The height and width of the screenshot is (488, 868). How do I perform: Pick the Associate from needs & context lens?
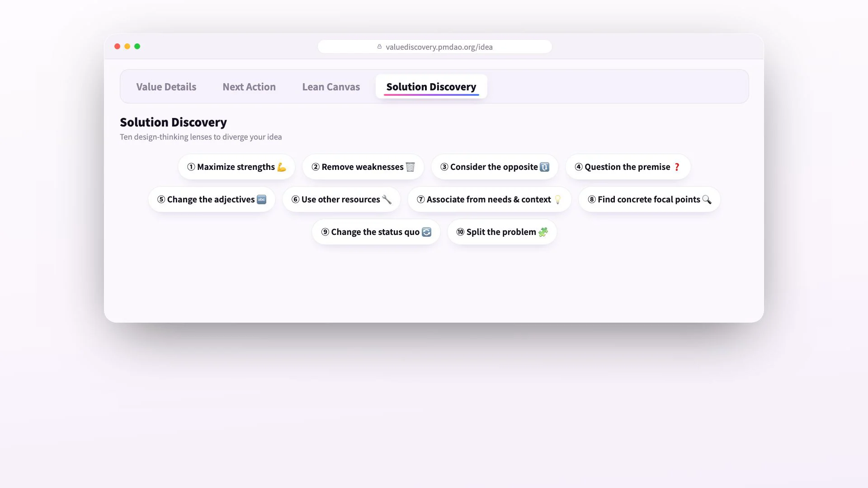click(489, 199)
